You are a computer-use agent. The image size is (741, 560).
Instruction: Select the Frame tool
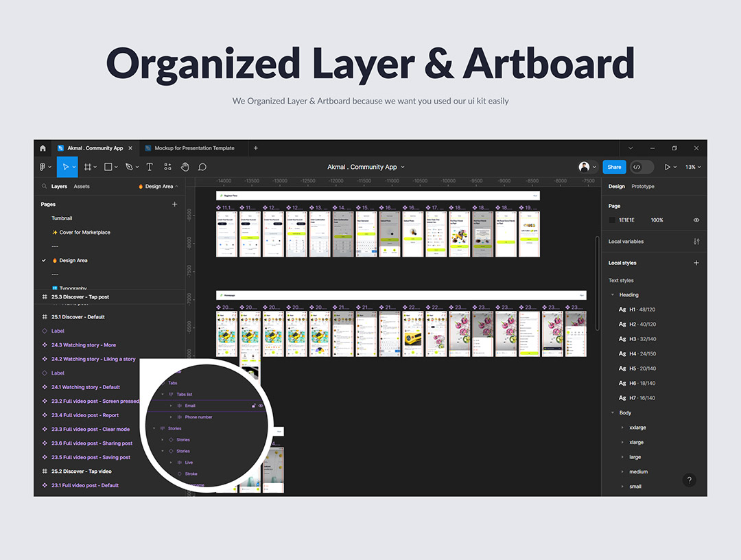click(87, 167)
